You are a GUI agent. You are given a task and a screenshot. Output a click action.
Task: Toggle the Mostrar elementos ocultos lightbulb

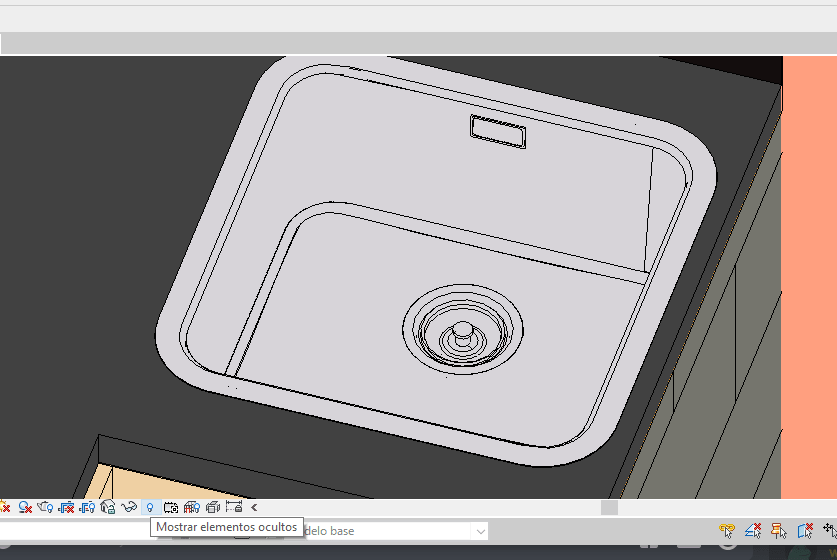(150, 508)
